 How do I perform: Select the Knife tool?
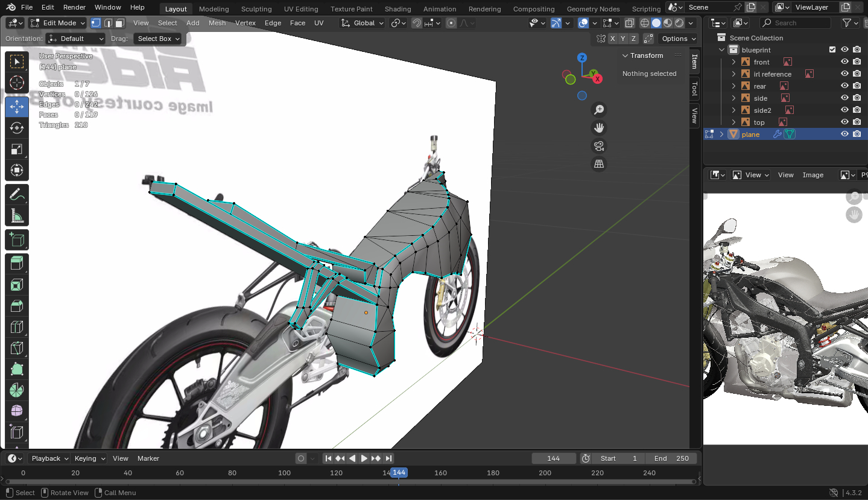[17, 349]
